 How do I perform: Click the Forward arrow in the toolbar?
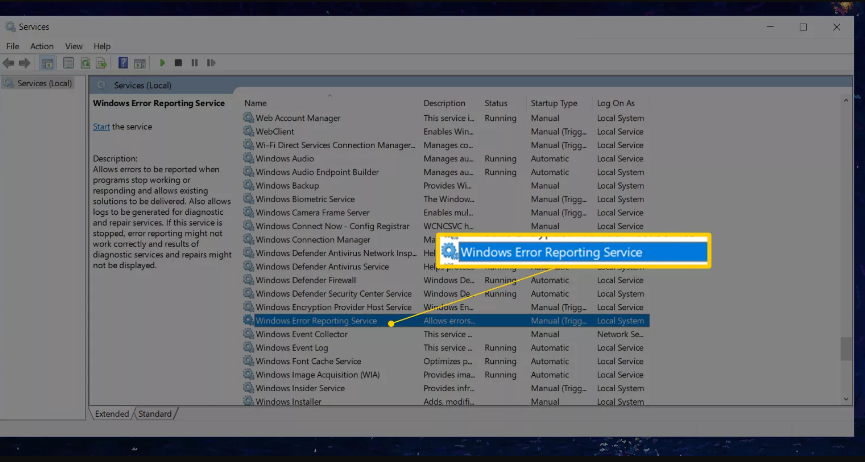point(25,63)
